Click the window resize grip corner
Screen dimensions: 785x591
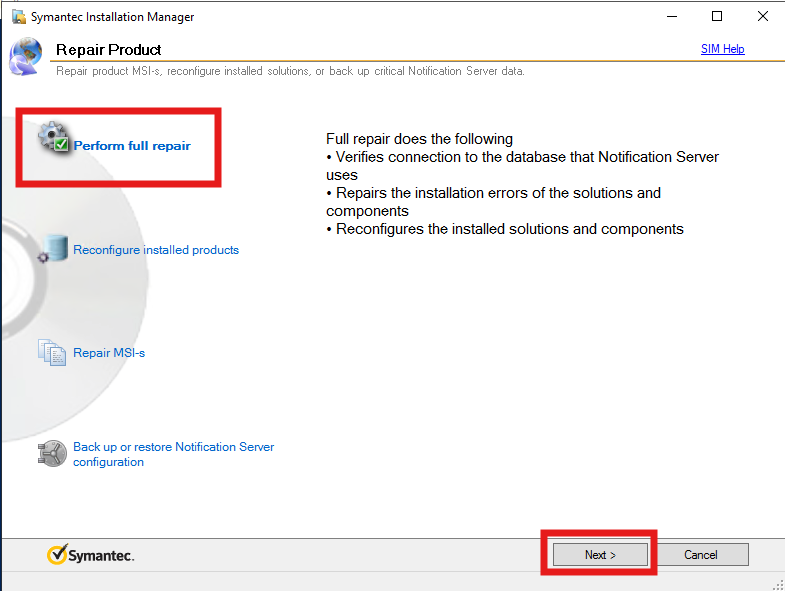tap(778, 584)
